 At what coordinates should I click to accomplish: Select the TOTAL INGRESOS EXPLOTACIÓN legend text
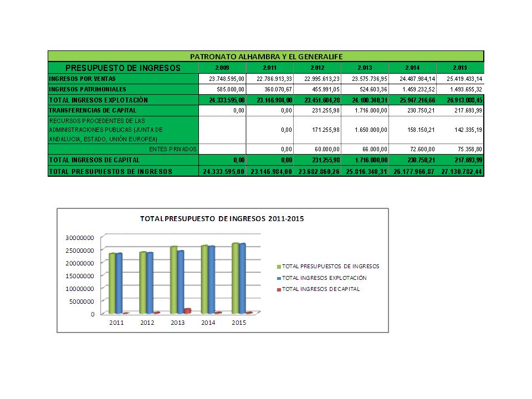[x=324, y=278]
